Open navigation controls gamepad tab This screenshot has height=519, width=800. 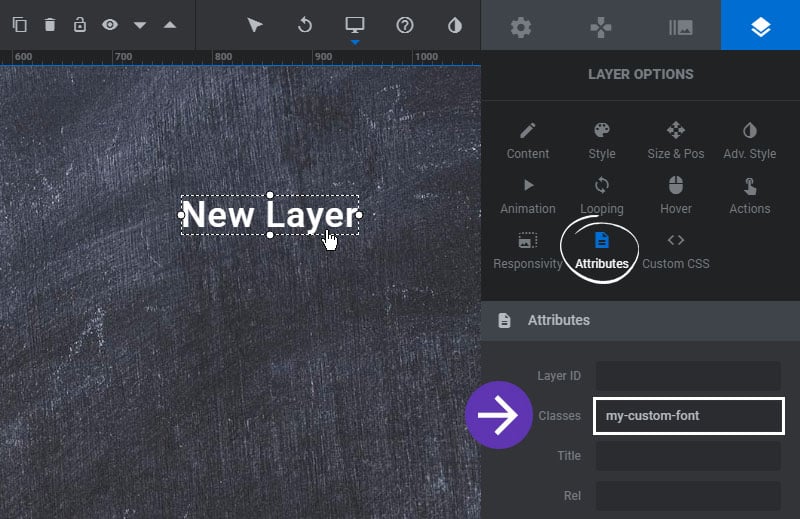(x=601, y=27)
